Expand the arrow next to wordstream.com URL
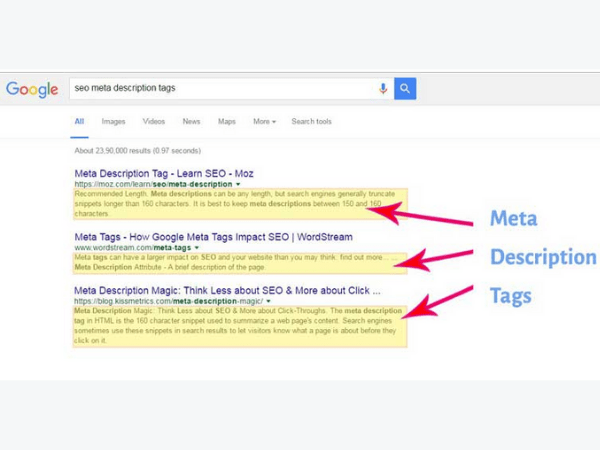 (197, 248)
